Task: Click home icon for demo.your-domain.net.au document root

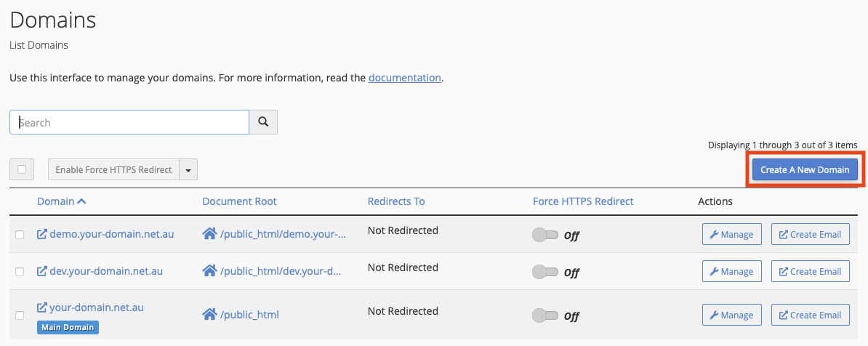Action: click(209, 233)
